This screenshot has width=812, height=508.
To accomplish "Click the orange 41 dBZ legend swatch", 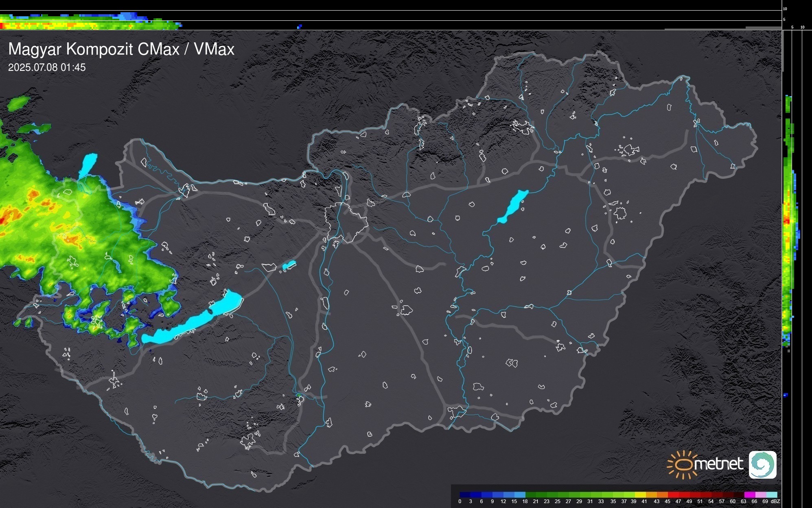I will pyautogui.click(x=651, y=495).
